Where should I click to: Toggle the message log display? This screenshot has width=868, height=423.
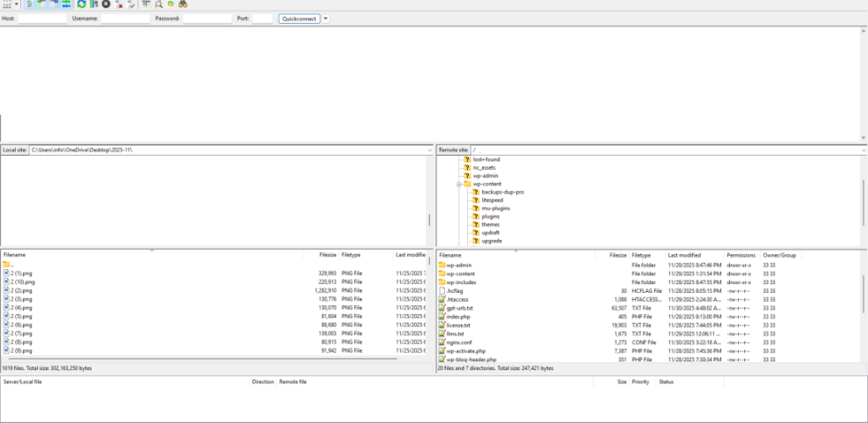[x=29, y=4]
